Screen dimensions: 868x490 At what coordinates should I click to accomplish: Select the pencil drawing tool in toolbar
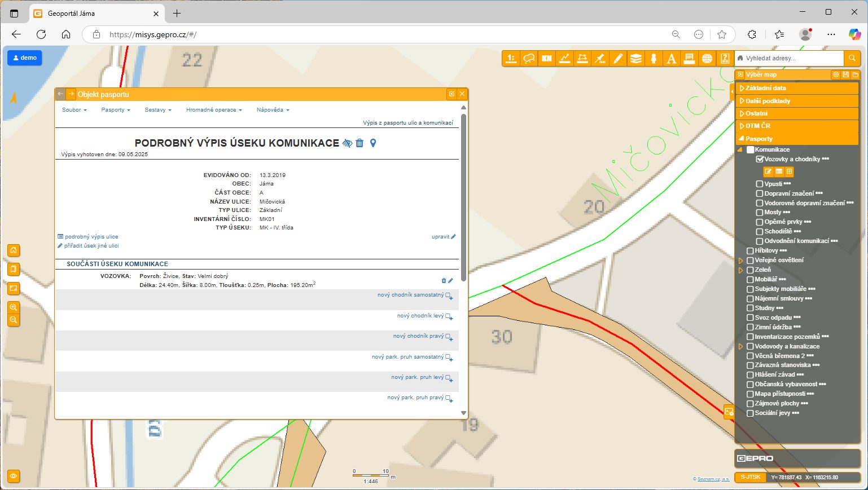click(618, 58)
